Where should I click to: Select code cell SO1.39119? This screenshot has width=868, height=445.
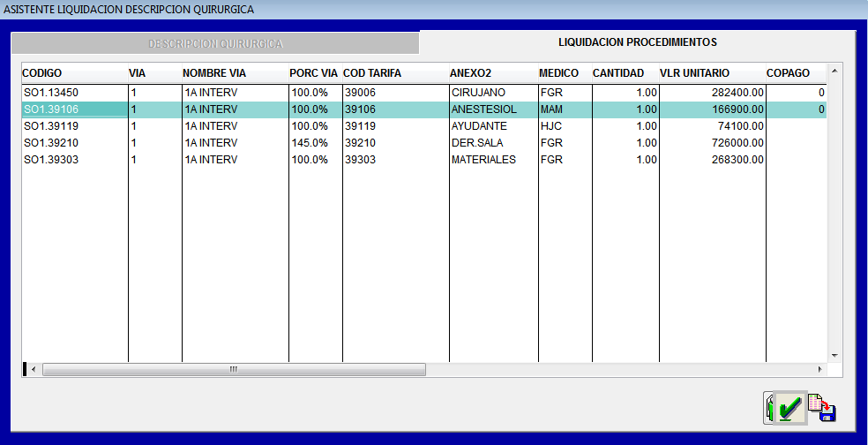coord(75,125)
